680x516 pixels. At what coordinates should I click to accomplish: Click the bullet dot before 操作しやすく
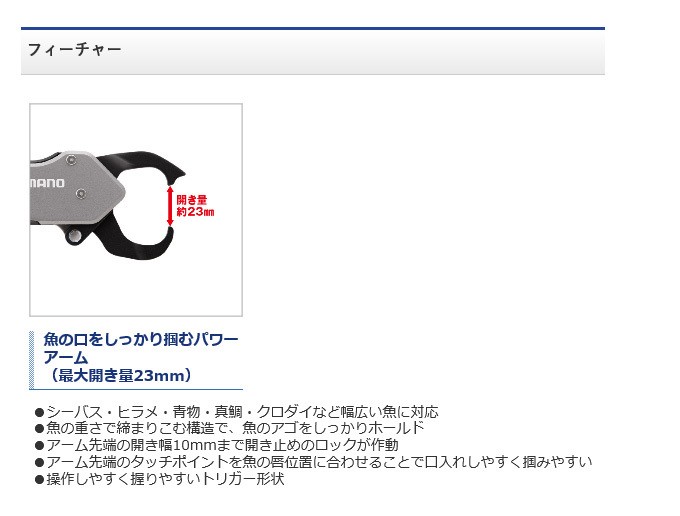[39, 479]
